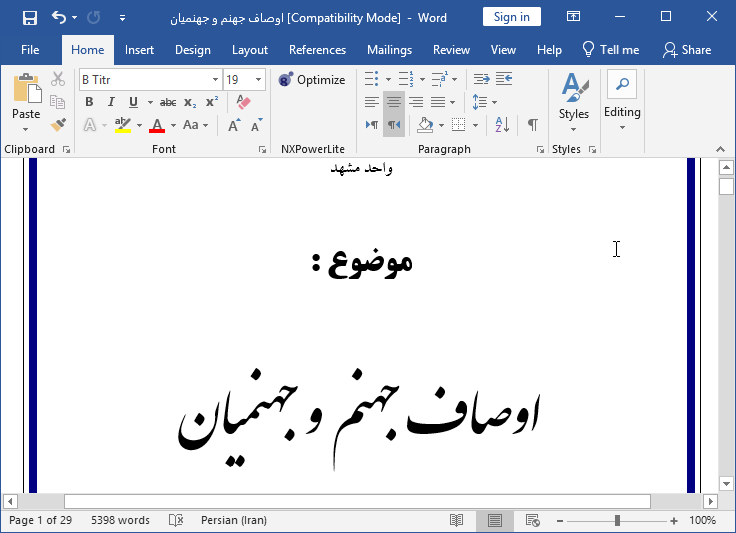The width and height of the screenshot is (736, 533).
Task: Apply numbered list formatting
Action: click(406, 79)
